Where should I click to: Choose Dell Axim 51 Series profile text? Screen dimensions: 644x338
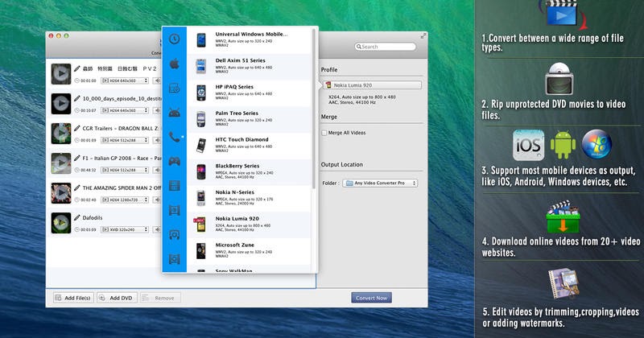click(240, 60)
